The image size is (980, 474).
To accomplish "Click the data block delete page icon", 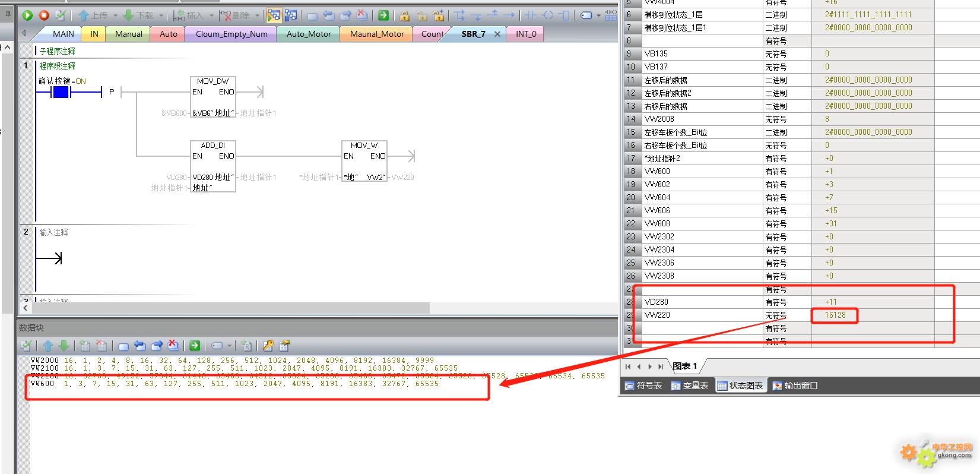I will pyautogui.click(x=102, y=346).
